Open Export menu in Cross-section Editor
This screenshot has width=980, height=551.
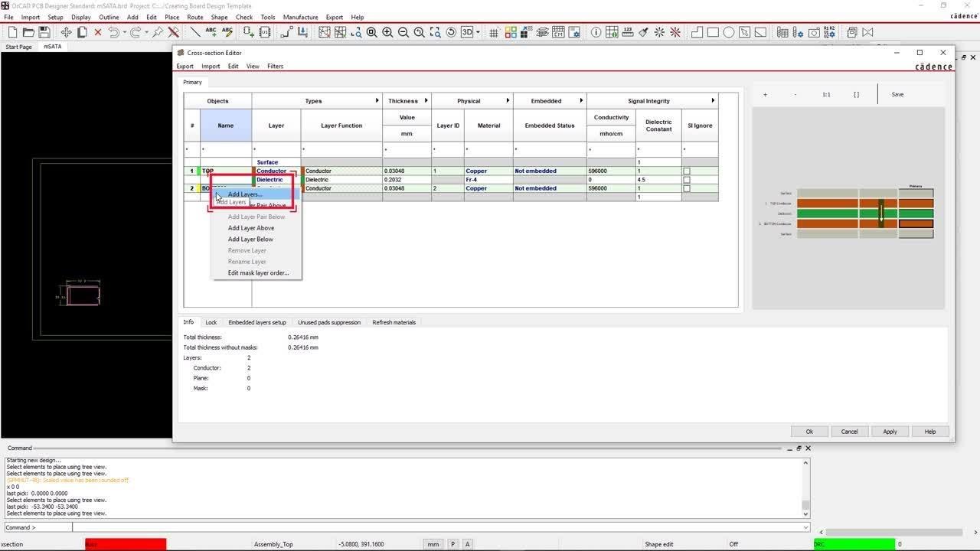coord(185,67)
